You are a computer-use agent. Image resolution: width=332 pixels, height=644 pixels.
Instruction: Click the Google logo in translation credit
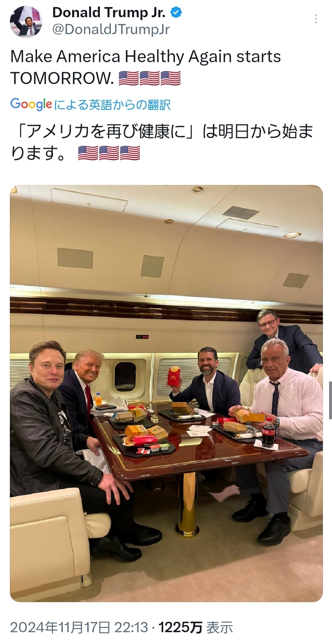(31, 104)
